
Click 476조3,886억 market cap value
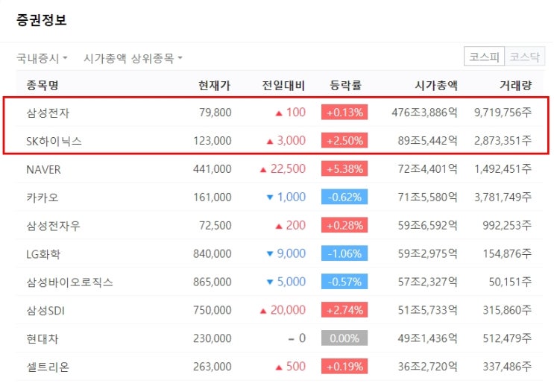pos(425,113)
